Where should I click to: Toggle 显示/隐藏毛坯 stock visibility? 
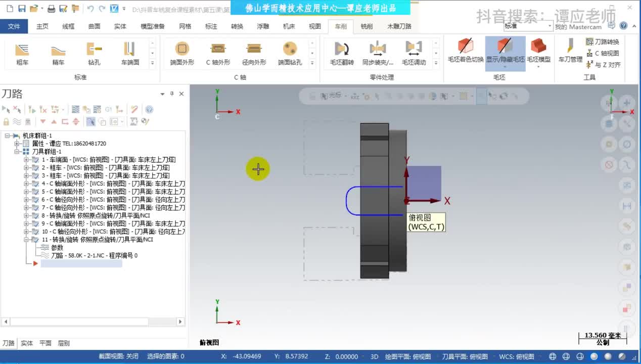(x=505, y=53)
